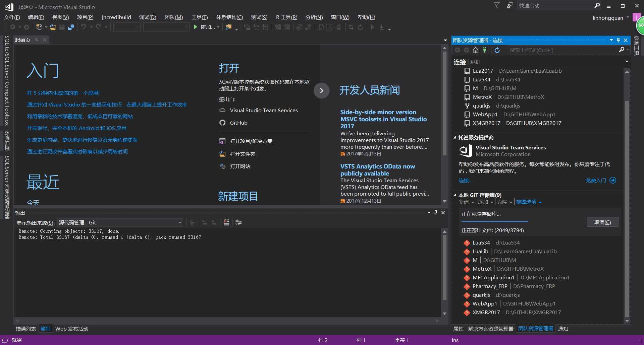644x345 pixels.
Task: Click the clone progress bar
Action: [495, 222]
